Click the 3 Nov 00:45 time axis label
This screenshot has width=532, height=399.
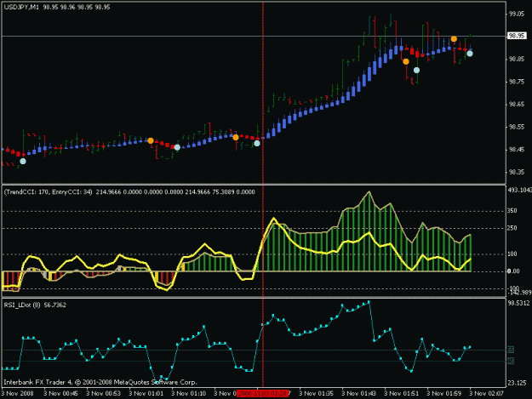[x=60, y=393]
